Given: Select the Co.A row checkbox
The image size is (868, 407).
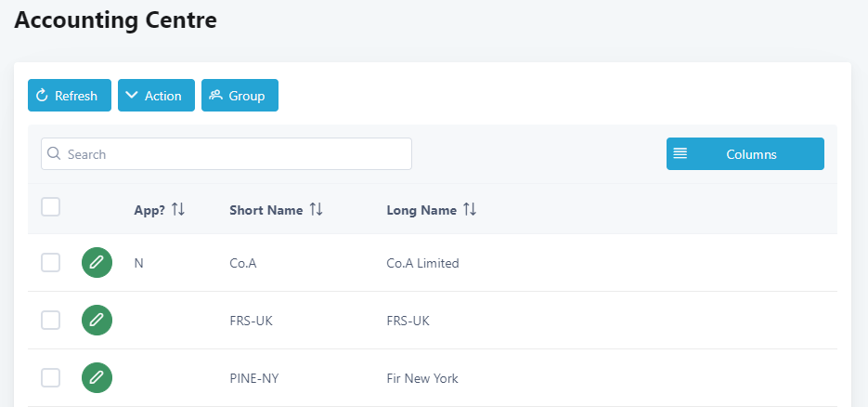Looking at the screenshot, I should click(x=51, y=263).
